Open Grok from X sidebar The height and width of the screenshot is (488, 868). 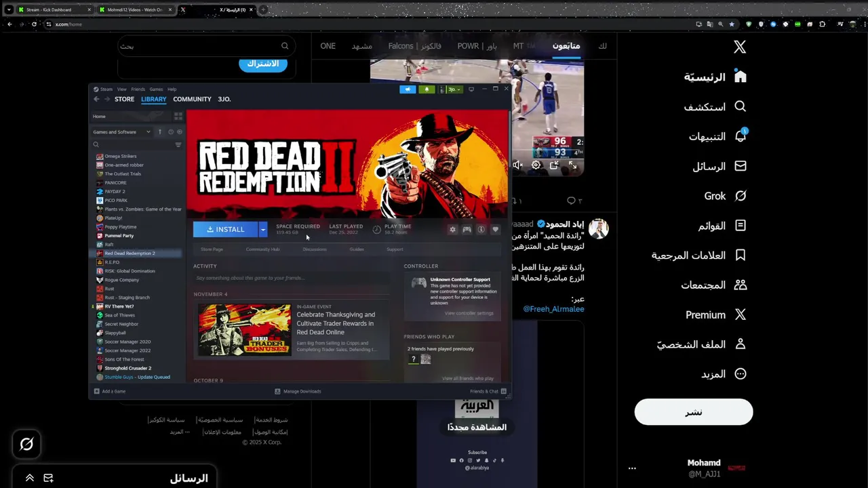726,196
